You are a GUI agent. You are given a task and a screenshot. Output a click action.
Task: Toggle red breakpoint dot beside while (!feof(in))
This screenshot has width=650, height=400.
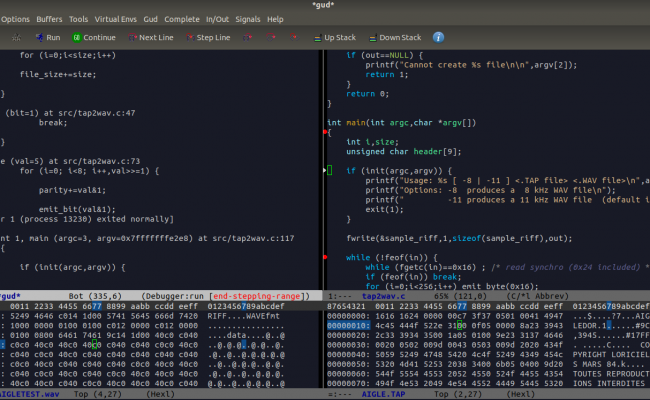[325, 257]
